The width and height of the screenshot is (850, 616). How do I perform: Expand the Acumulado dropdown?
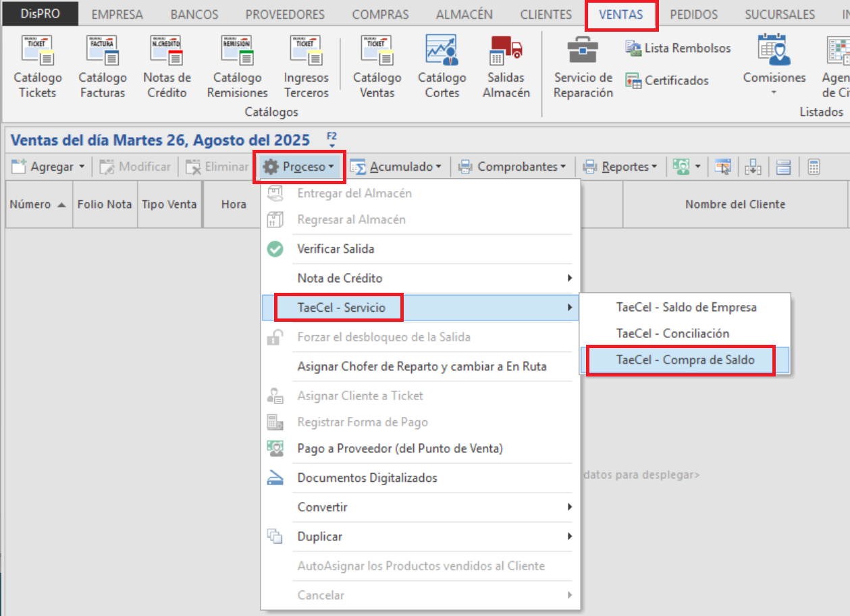397,167
